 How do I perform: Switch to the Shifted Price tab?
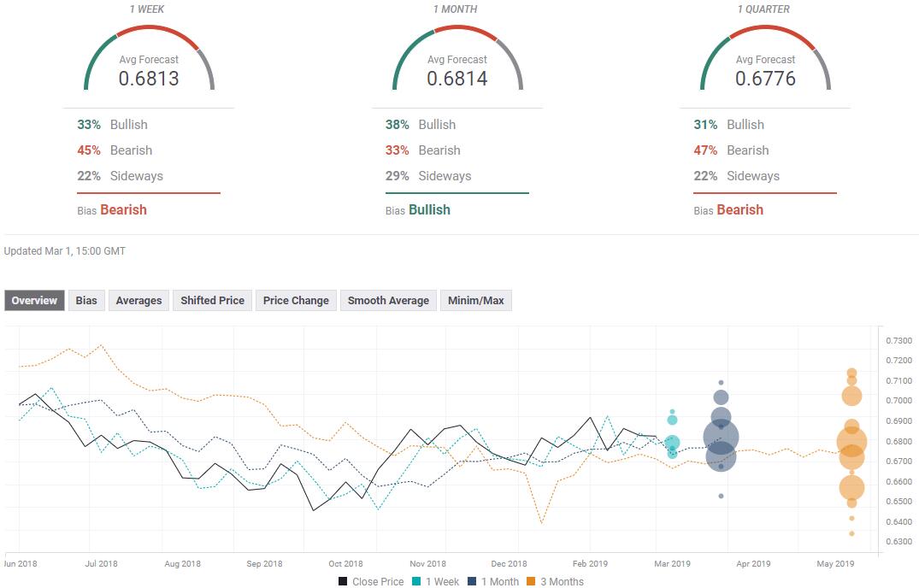212,301
